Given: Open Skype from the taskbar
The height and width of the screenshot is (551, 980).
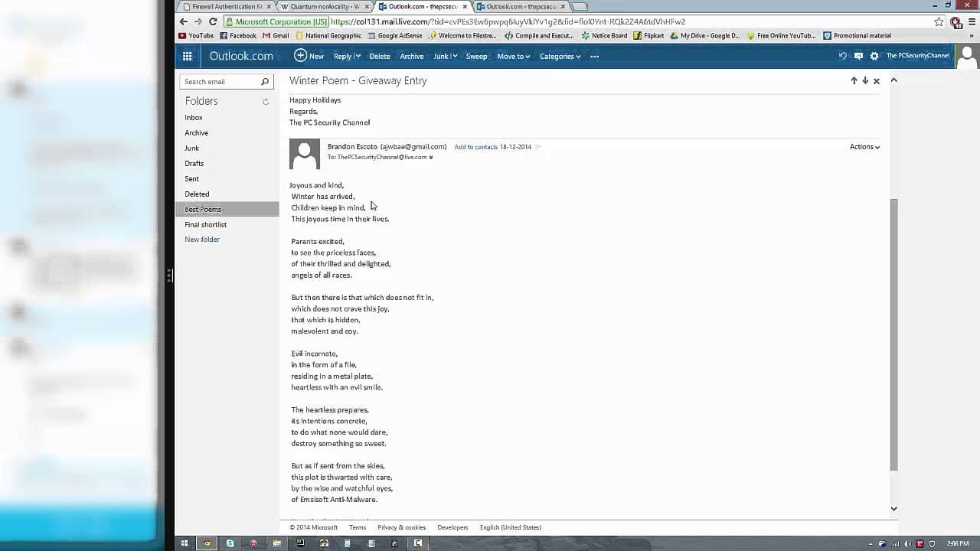Looking at the screenshot, I should click(230, 543).
